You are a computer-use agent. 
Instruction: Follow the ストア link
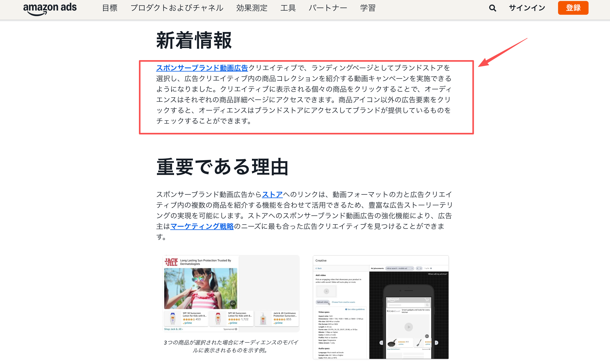click(272, 195)
